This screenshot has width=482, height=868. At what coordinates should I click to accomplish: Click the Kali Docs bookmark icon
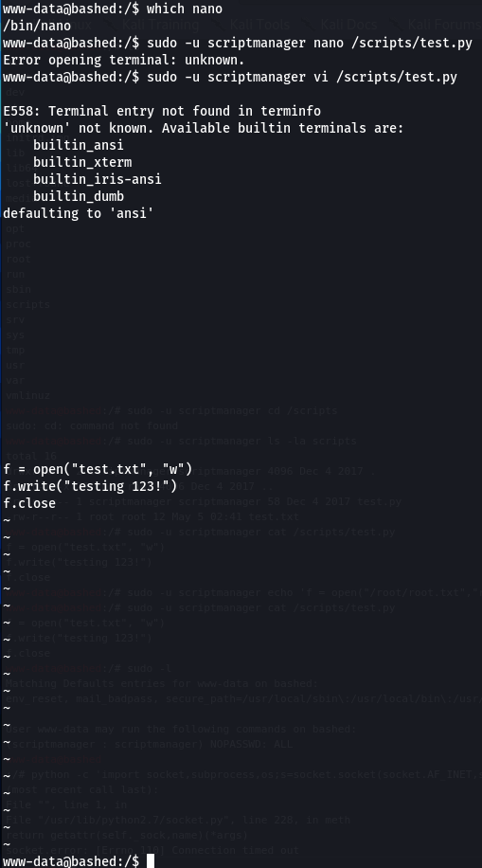pos(310,26)
